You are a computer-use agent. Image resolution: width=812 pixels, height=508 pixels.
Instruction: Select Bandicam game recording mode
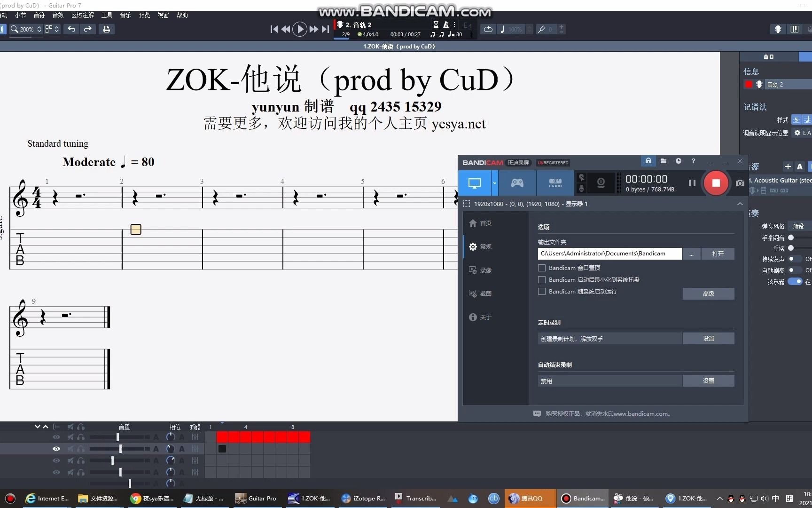point(517,183)
